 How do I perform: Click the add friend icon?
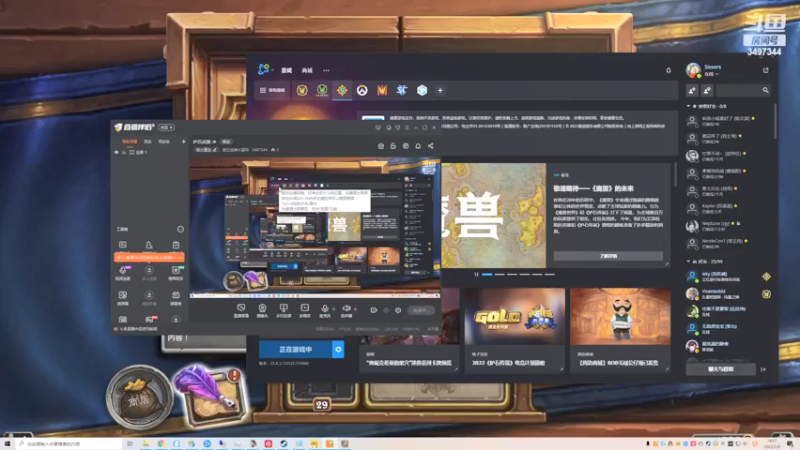(692, 90)
